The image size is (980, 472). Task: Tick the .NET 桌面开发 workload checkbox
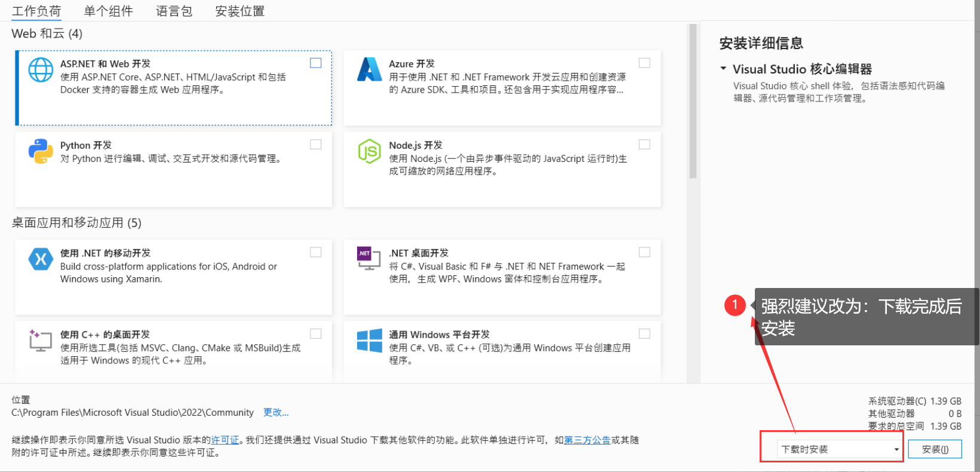[x=644, y=252]
